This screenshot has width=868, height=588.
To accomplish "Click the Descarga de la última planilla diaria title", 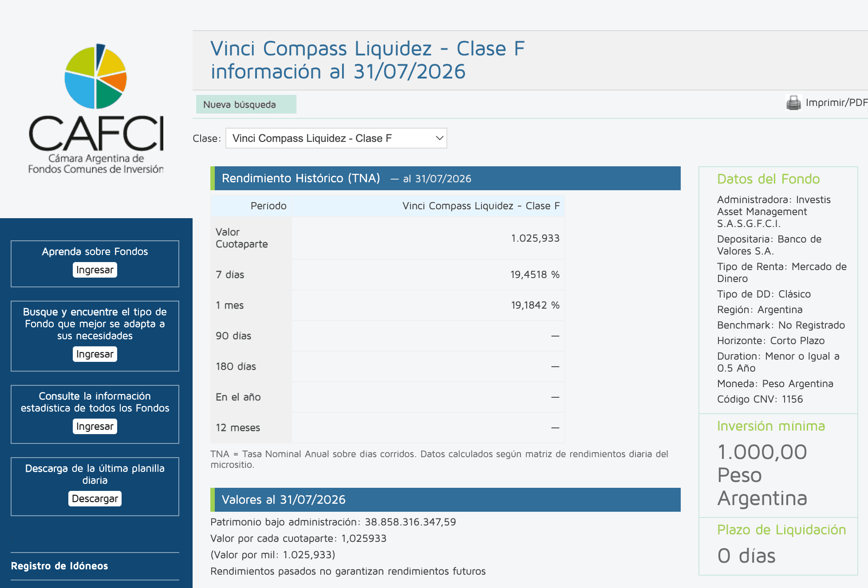I will click(x=95, y=474).
